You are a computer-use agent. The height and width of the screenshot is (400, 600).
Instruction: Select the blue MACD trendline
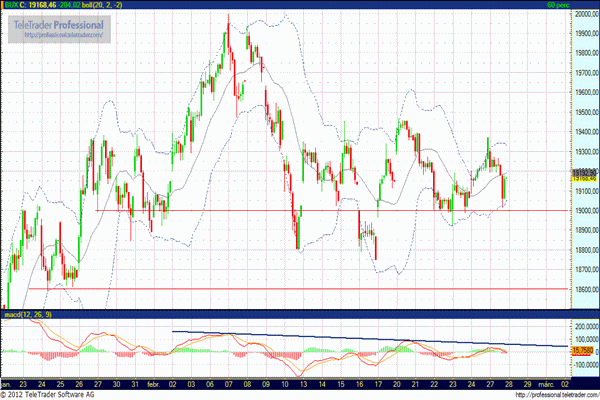[370, 339]
